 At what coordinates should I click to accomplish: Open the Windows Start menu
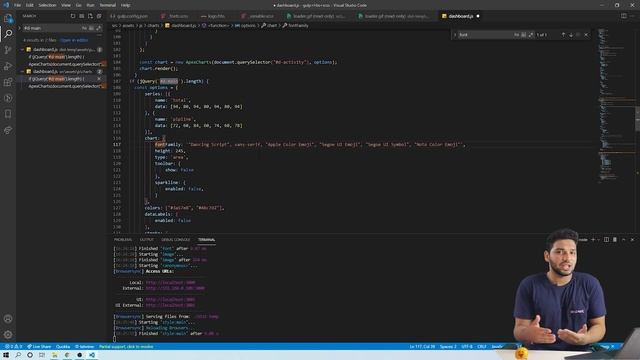pyautogui.click(x=6, y=355)
